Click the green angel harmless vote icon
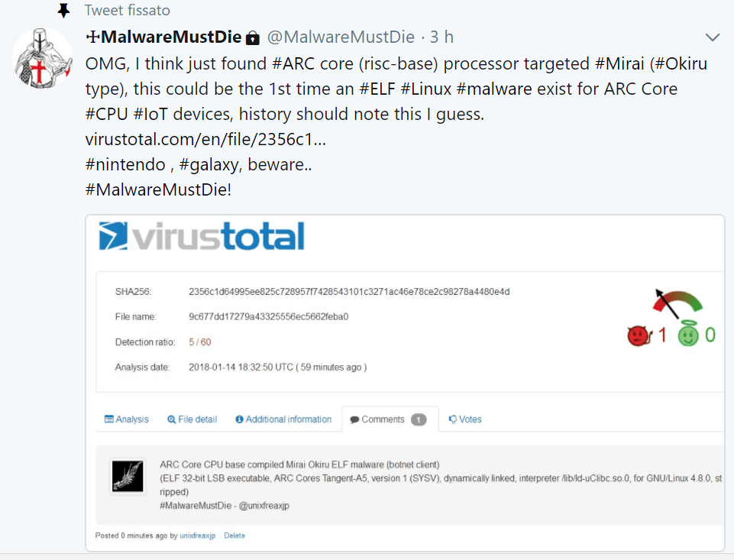The width and height of the screenshot is (734, 560). [x=688, y=333]
